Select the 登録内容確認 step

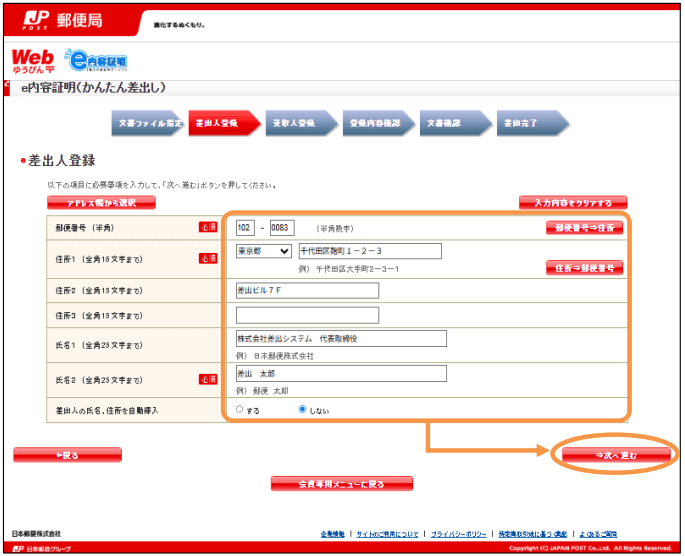[x=379, y=123]
